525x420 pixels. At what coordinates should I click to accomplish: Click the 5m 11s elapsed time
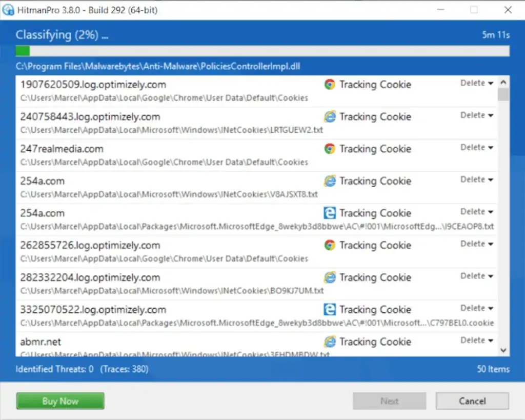[496, 35]
